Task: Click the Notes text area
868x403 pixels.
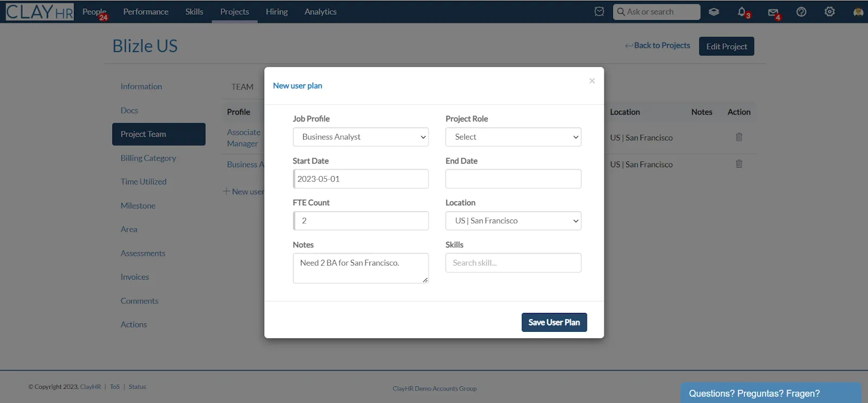Action: [361, 268]
